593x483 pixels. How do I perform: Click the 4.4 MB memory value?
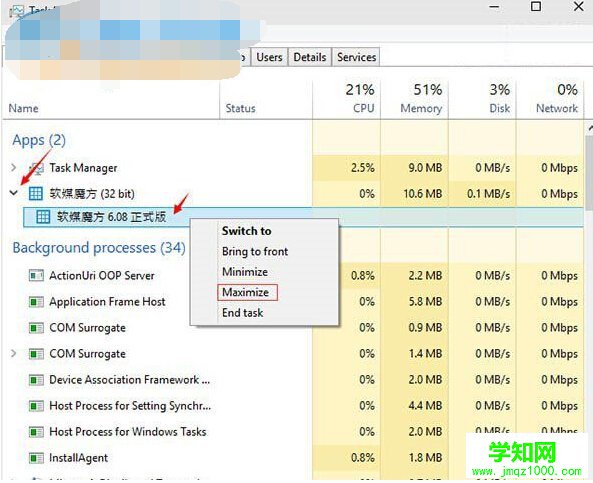tap(425, 406)
